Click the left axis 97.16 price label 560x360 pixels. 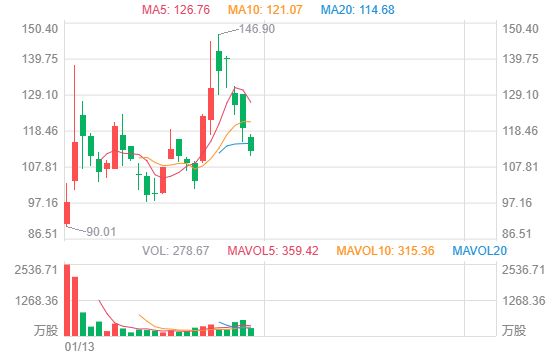[43, 203]
